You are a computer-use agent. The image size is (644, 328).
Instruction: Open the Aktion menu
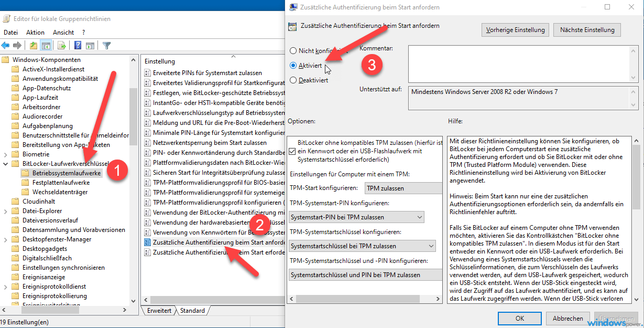click(36, 33)
